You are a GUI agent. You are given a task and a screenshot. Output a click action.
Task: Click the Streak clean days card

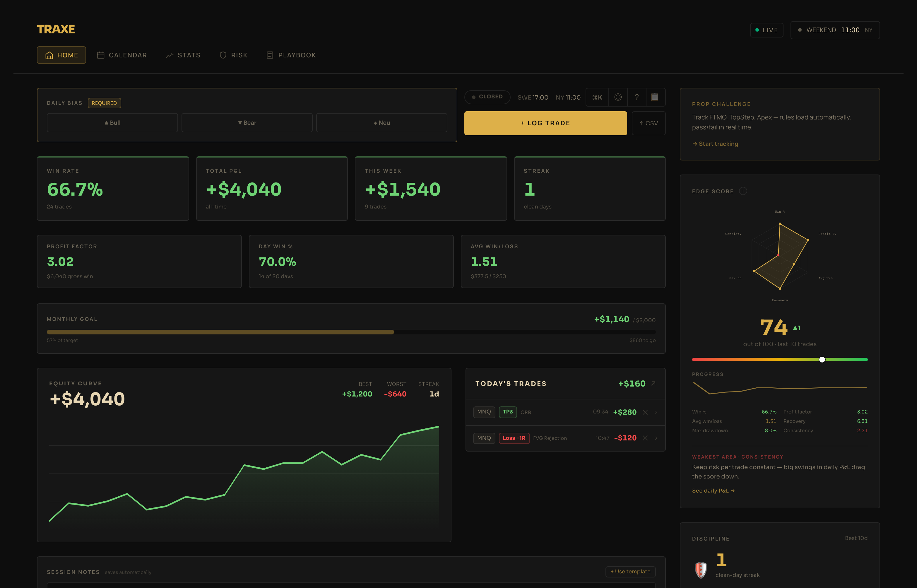point(590,189)
